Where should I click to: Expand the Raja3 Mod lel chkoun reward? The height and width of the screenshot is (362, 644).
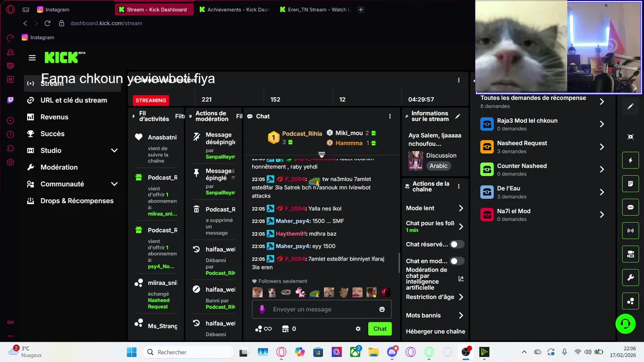[x=602, y=124]
